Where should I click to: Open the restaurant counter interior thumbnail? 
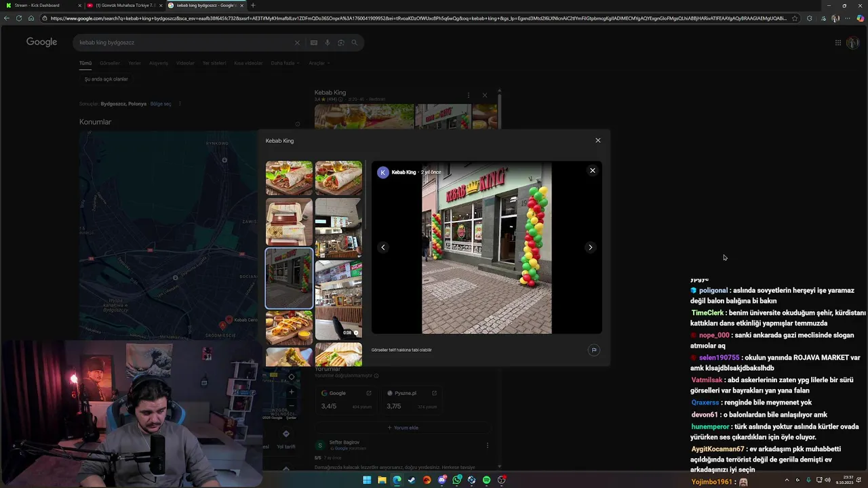[338, 228]
